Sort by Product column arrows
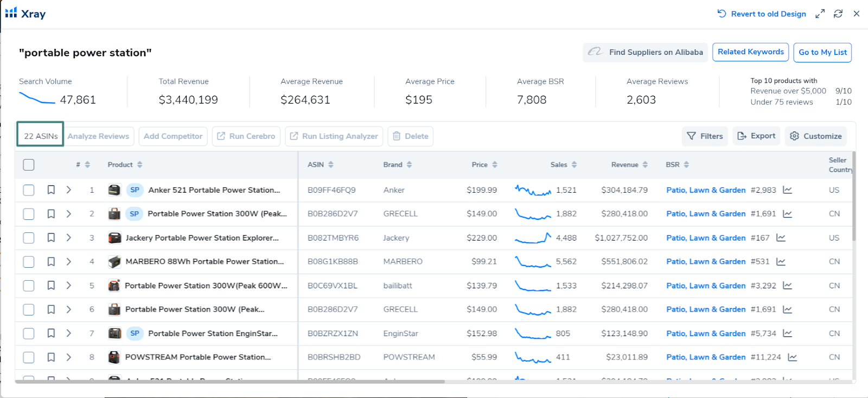The image size is (868, 398). pos(139,165)
